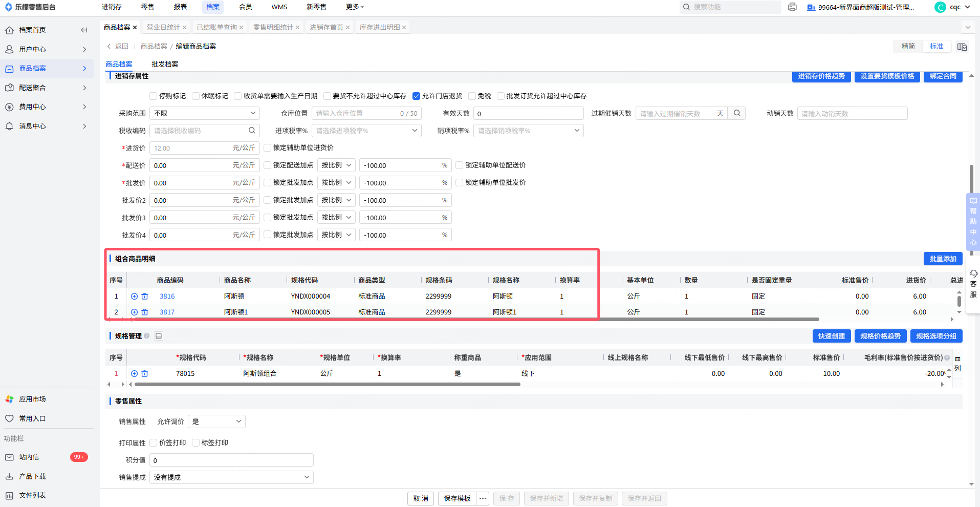Open the WMS top menu

279,7
